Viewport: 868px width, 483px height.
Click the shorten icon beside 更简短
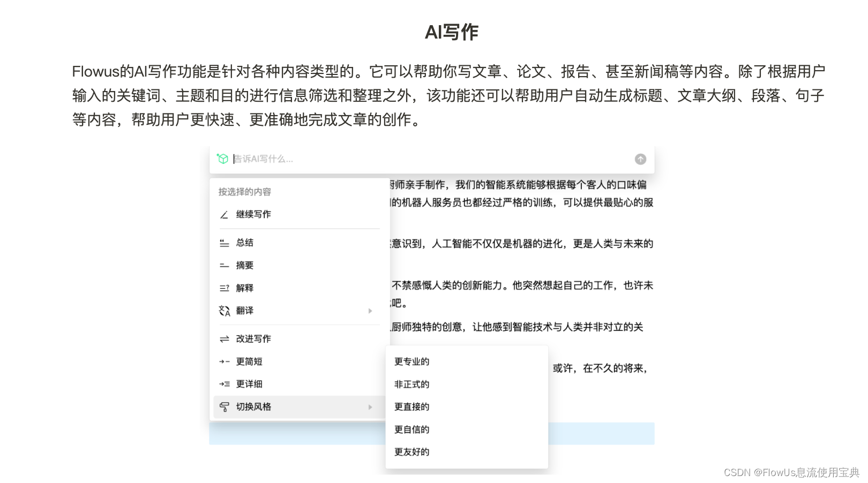coord(224,361)
